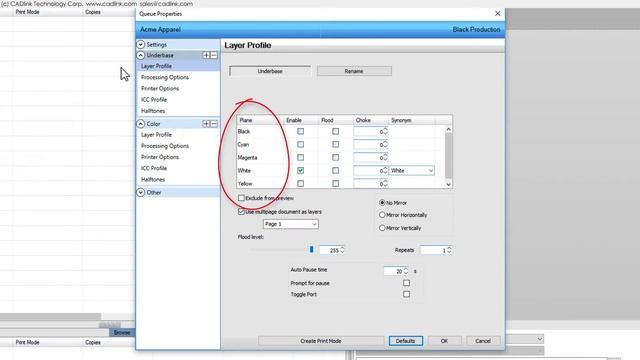Click Create Print Mode button

(321, 341)
